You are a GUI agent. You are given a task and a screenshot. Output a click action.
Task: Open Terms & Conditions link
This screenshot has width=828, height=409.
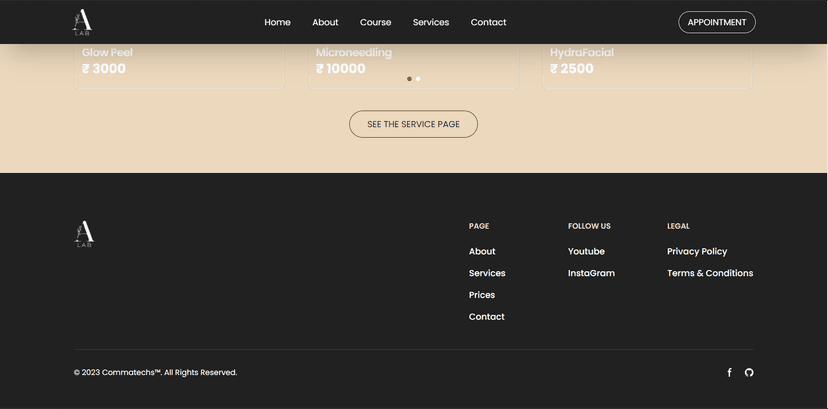tap(710, 273)
